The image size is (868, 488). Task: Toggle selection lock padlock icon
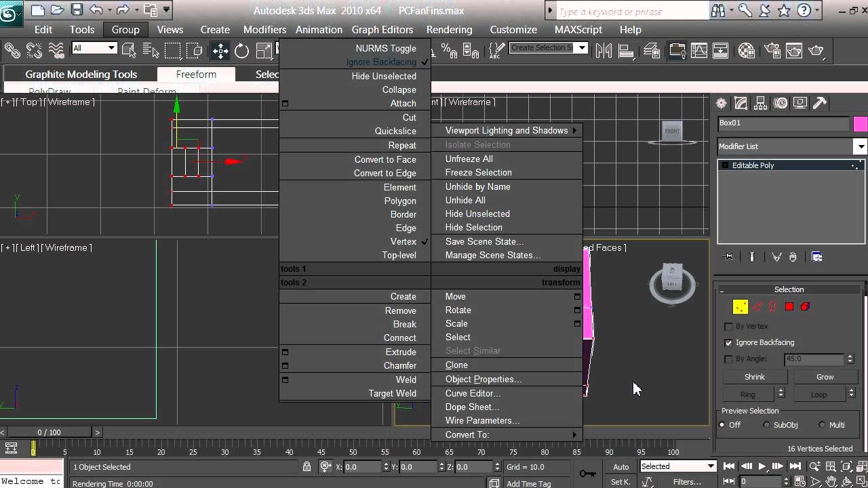(x=307, y=466)
